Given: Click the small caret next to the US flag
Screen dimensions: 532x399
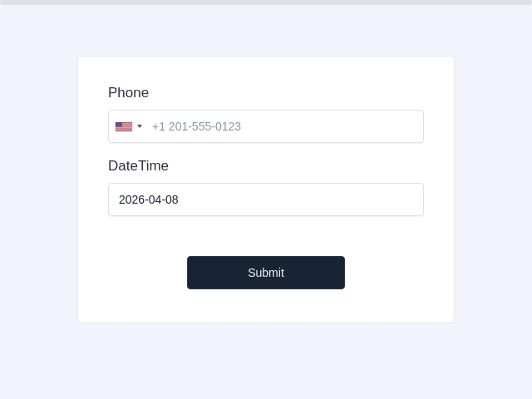Looking at the screenshot, I should coord(140,126).
